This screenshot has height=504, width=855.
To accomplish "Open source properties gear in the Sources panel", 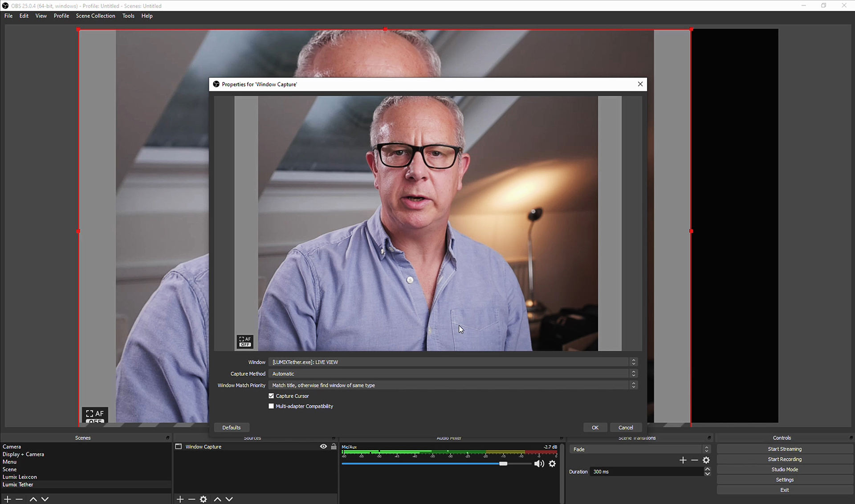I will point(204,500).
